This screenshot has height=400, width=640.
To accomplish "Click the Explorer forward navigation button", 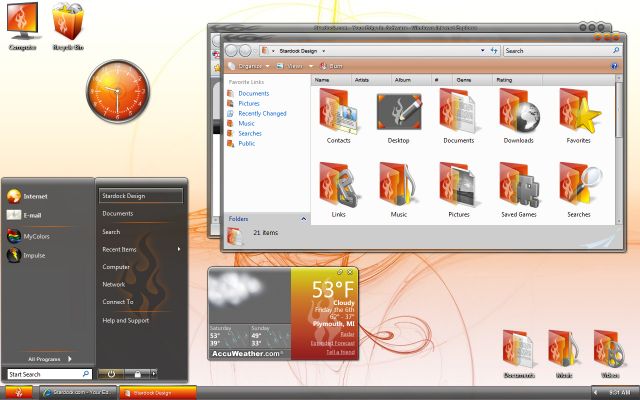I will [x=245, y=51].
